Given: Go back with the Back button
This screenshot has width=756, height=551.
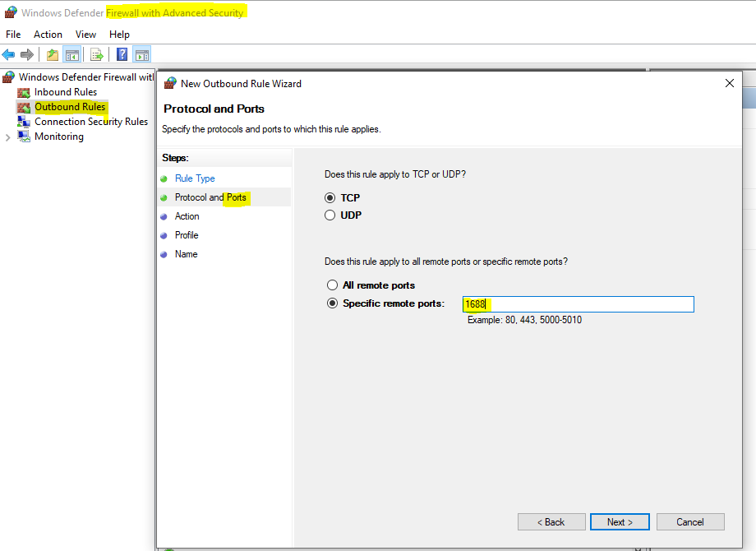Looking at the screenshot, I should pyautogui.click(x=551, y=522).
